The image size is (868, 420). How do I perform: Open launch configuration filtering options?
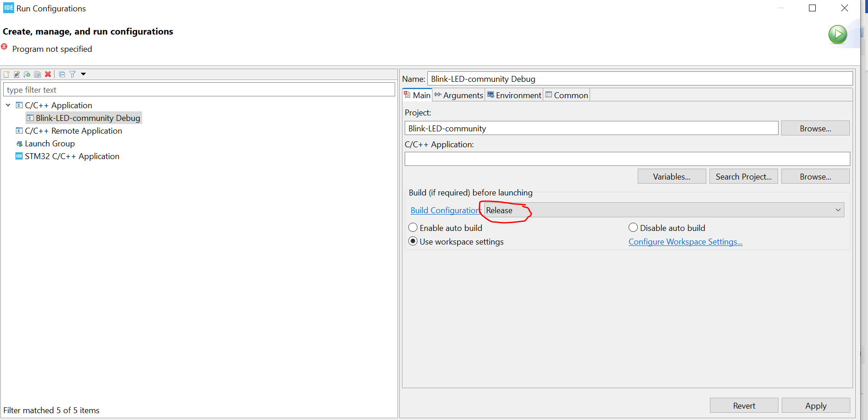[72, 74]
